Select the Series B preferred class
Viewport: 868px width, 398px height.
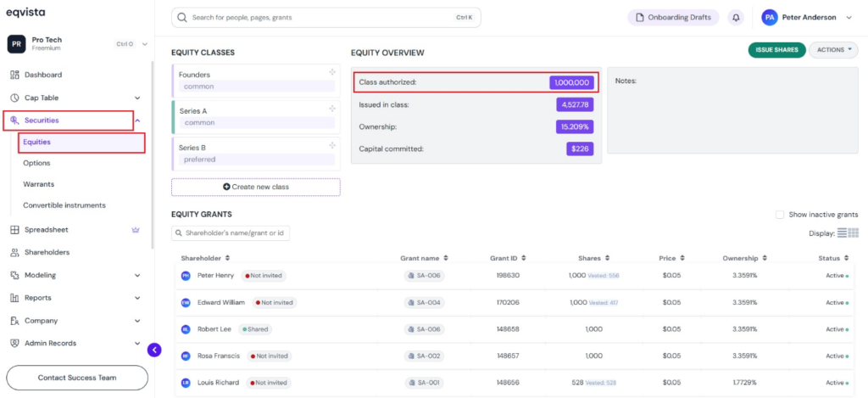[x=256, y=154]
